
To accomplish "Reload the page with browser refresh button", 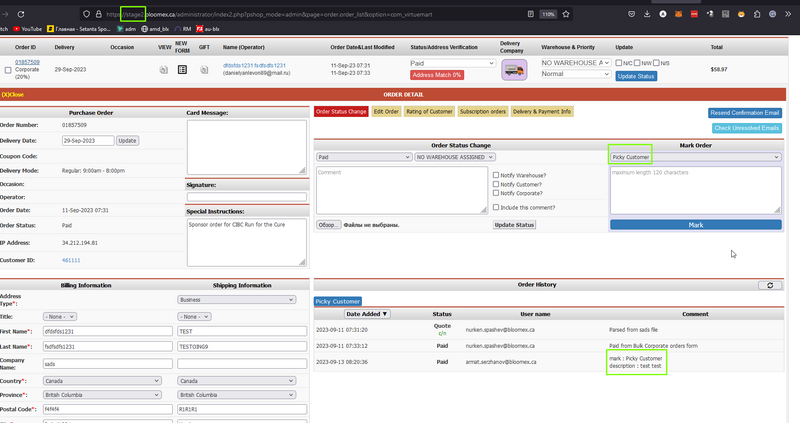I will pos(21,14).
